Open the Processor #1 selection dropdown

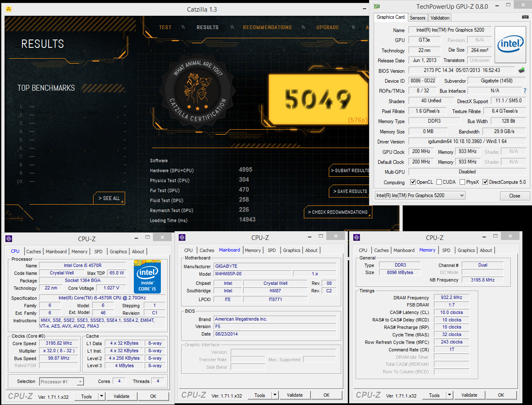click(x=62, y=381)
